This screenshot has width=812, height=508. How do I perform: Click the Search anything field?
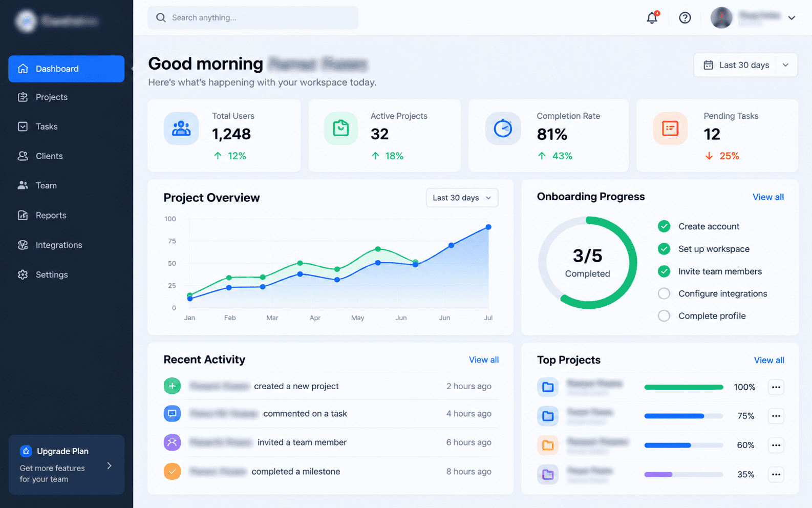coord(253,17)
